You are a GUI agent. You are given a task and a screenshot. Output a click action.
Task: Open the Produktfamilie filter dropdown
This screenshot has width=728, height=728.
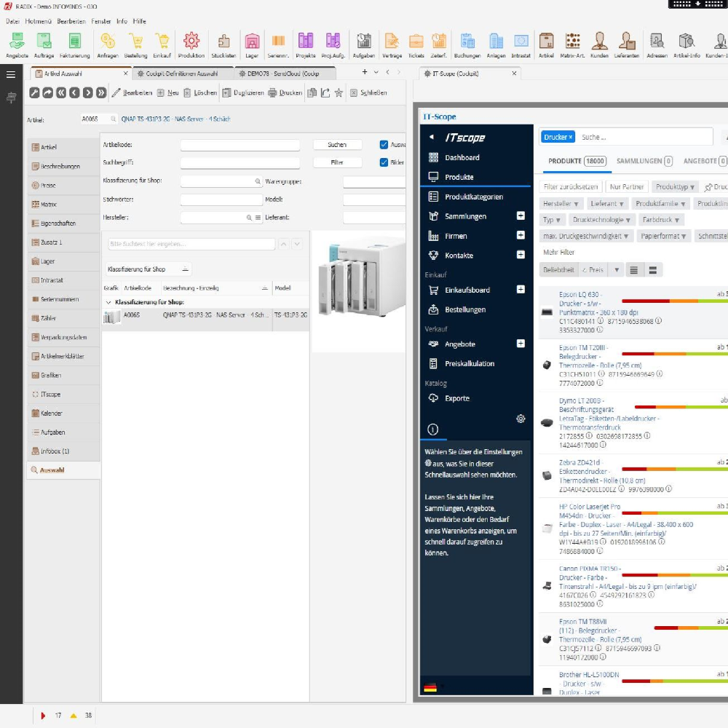click(660, 204)
